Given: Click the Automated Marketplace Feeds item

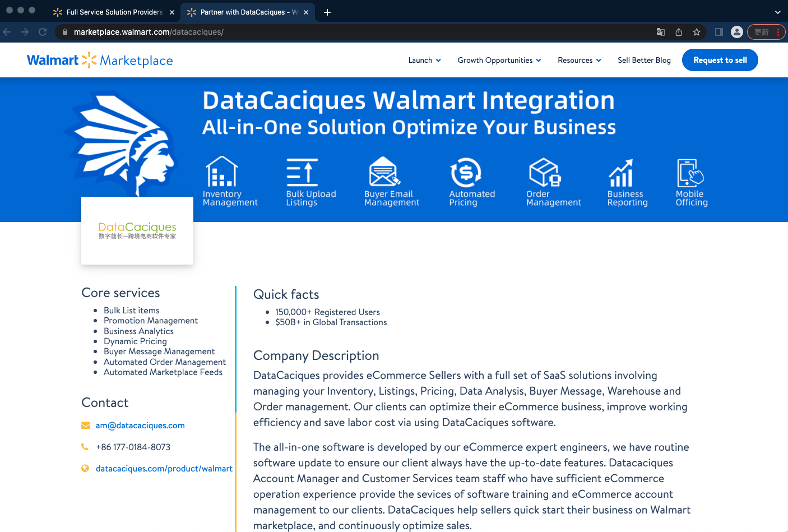Looking at the screenshot, I should 163,372.
